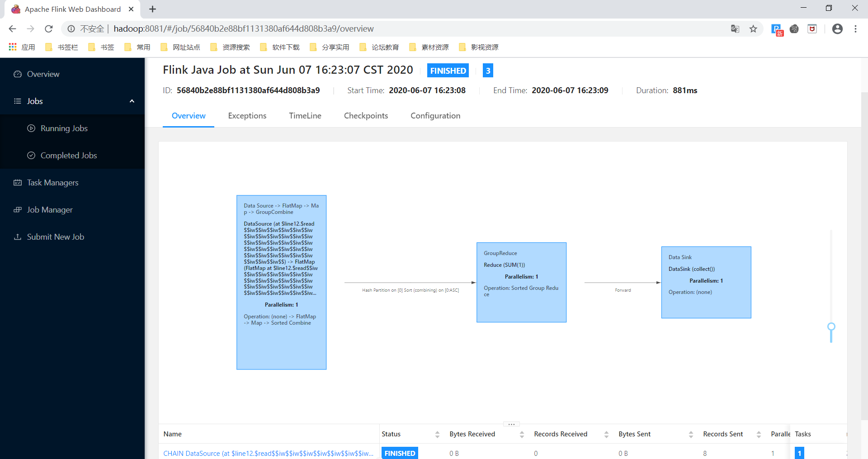868x459 pixels.
Task: Go back in browser history
Action: coord(12,29)
